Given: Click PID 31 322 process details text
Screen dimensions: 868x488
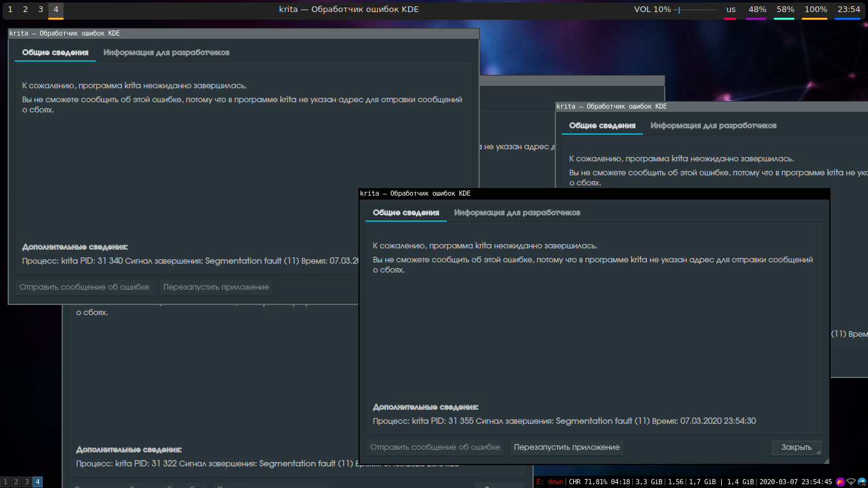Looking at the screenshot, I should pos(267,463).
